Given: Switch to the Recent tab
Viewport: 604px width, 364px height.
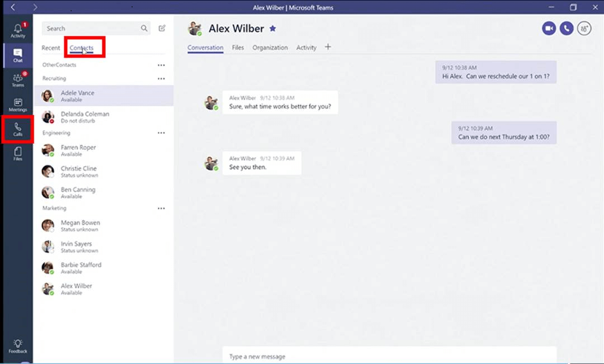Looking at the screenshot, I should click(x=50, y=48).
